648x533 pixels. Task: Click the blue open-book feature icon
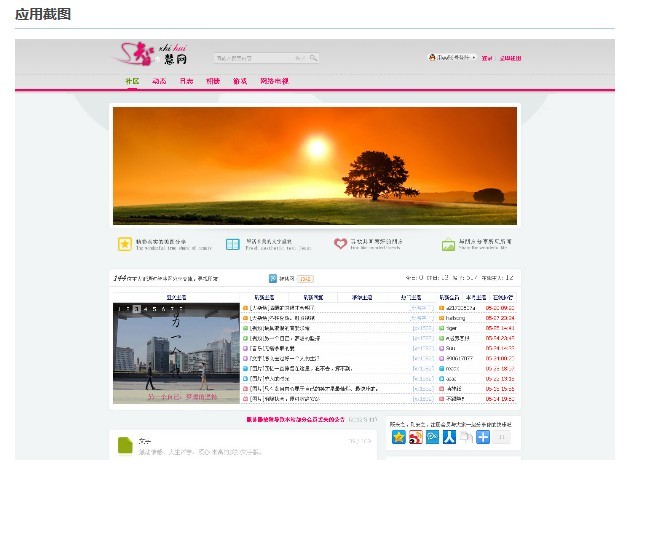point(233,244)
